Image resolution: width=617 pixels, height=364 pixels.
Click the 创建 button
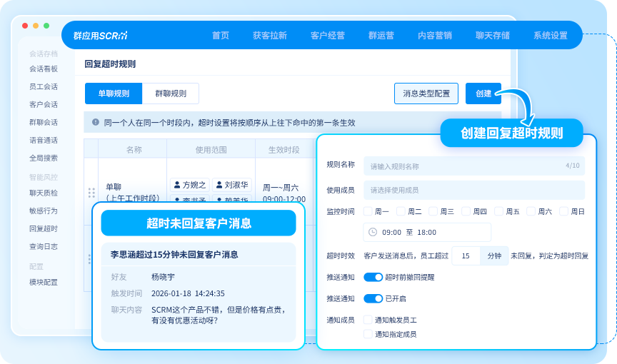[x=483, y=93]
